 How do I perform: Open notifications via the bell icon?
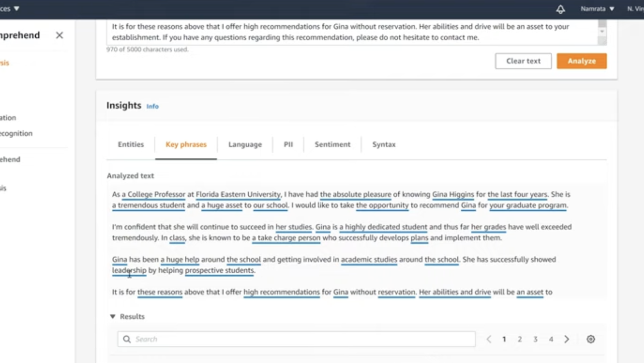click(x=560, y=9)
